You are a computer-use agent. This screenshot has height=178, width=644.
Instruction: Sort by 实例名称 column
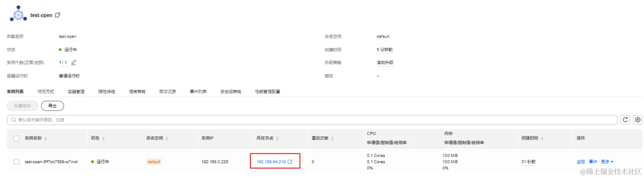(45, 138)
